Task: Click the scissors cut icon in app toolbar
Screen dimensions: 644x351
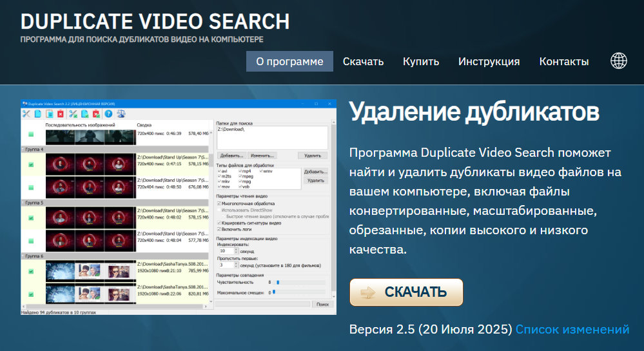Action: (x=26, y=114)
